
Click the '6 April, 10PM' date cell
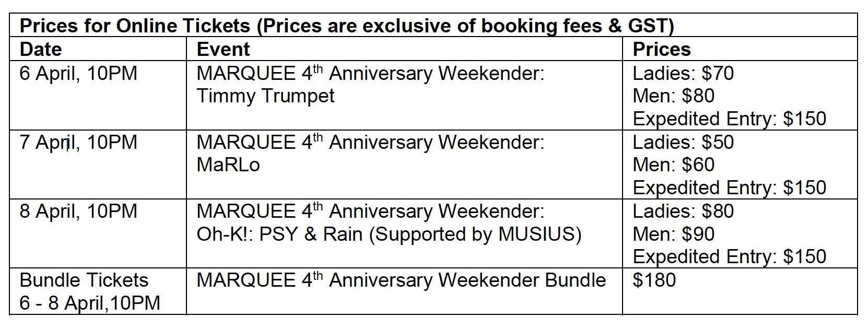point(78,74)
